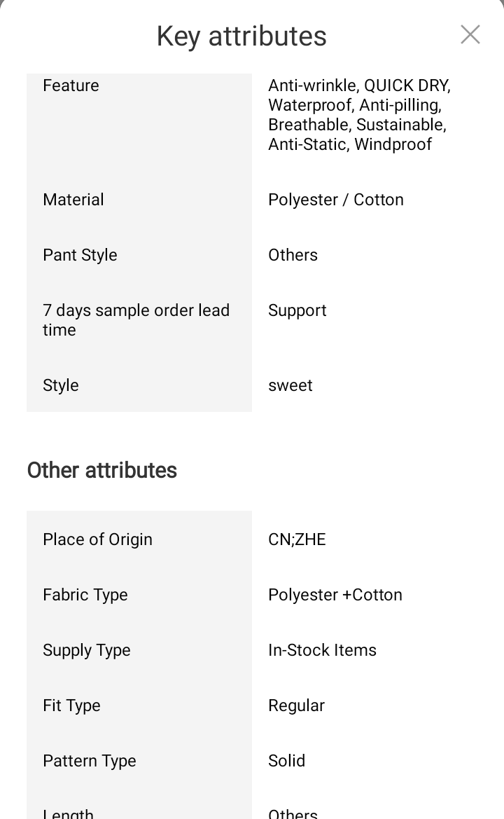Tap the Key attributes title
504x819 pixels.
241,36
